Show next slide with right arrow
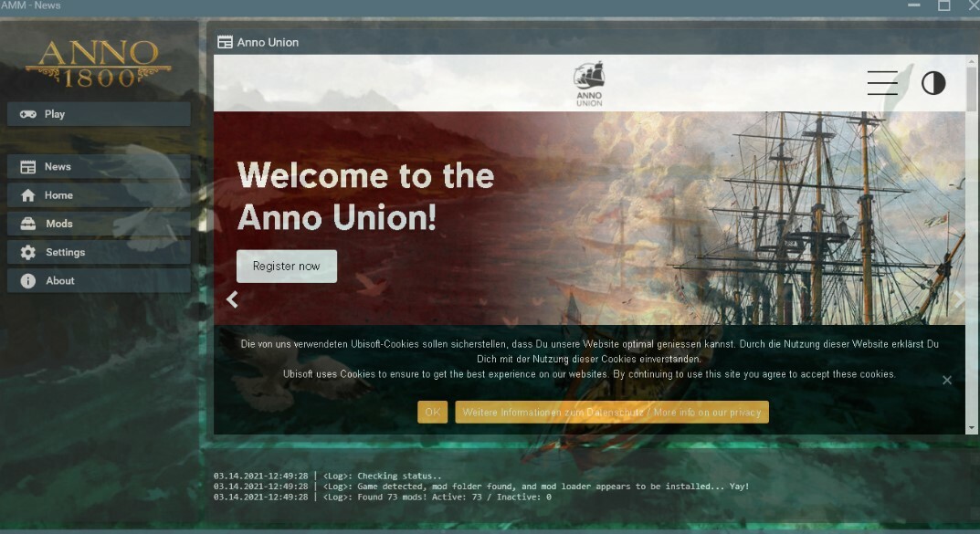The height and width of the screenshot is (534, 980). tap(959, 299)
